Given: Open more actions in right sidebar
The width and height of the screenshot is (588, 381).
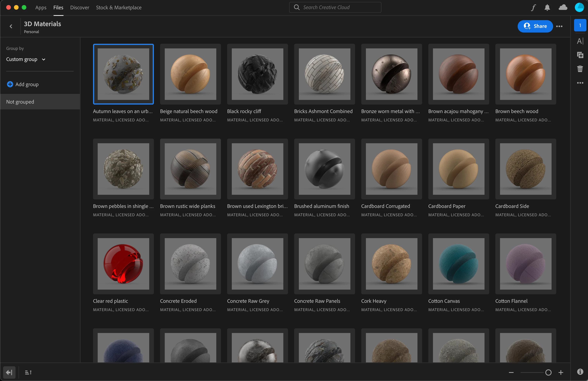Looking at the screenshot, I should [x=580, y=83].
